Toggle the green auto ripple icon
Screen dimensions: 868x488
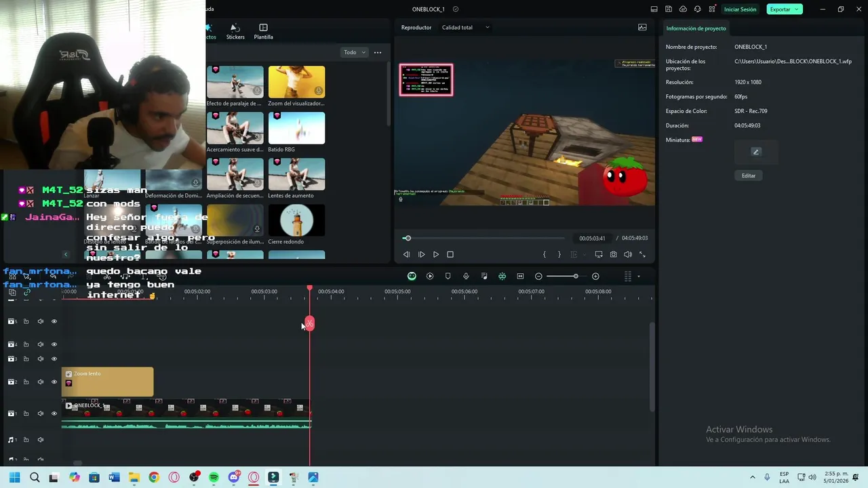click(x=502, y=276)
